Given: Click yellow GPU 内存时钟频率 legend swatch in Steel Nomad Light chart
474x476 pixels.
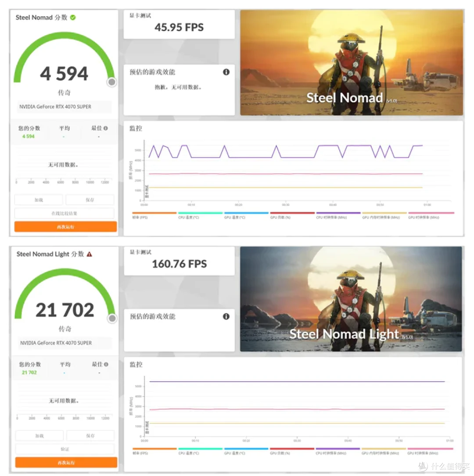Looking at the screenshot, I should point(384,449).
